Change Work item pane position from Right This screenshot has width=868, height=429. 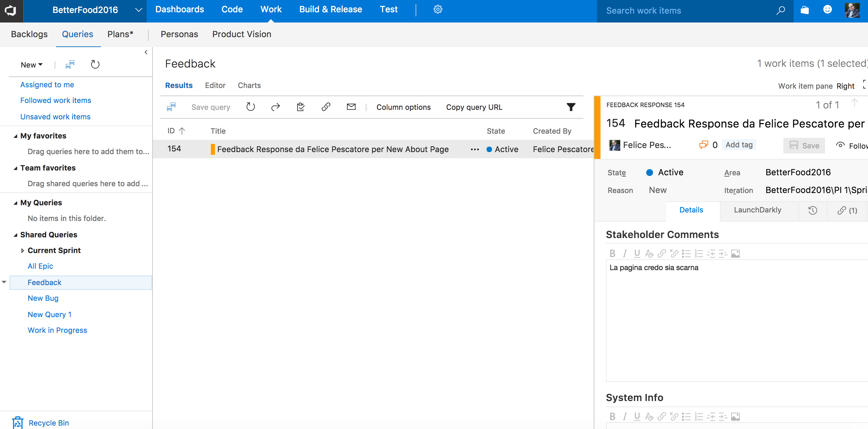tap(845, 86)
